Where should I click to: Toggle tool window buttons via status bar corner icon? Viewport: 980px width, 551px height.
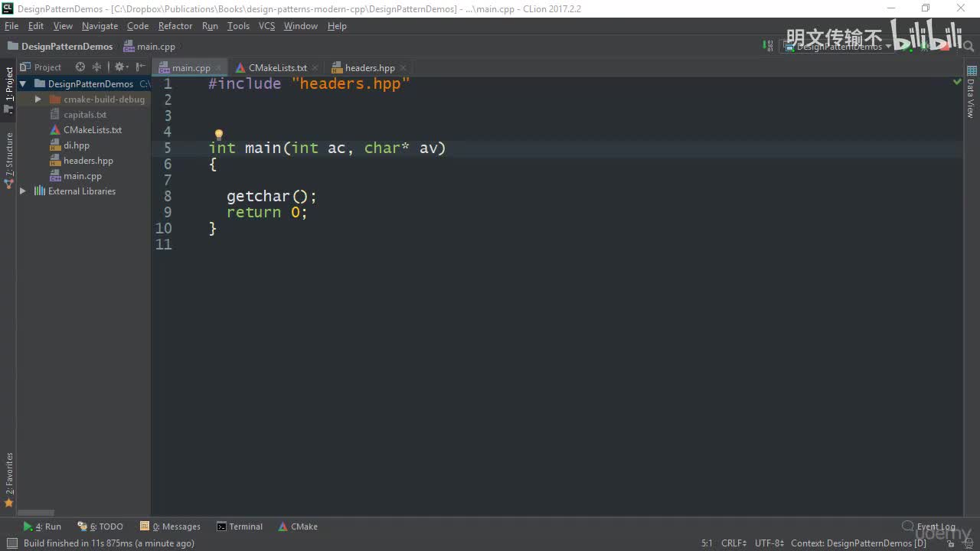point(11,543)
